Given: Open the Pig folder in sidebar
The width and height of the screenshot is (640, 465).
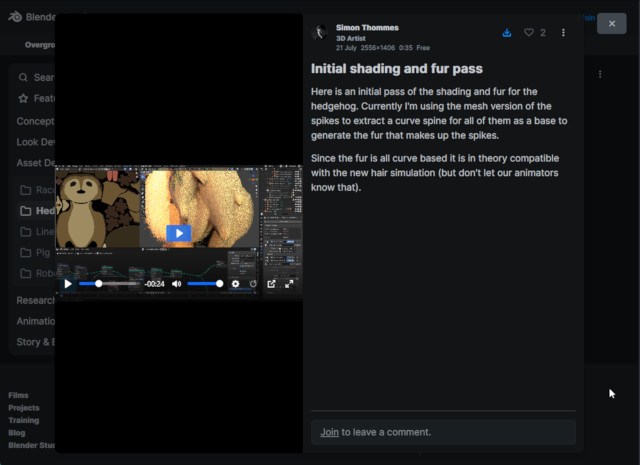Looking at the screenshot, I should 35,253.
